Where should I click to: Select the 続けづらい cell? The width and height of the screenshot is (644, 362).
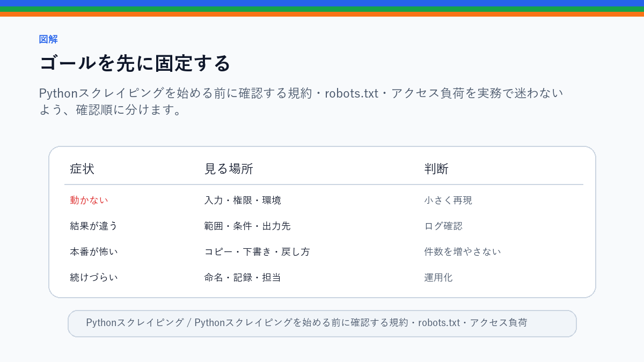[x=94, y=277]
